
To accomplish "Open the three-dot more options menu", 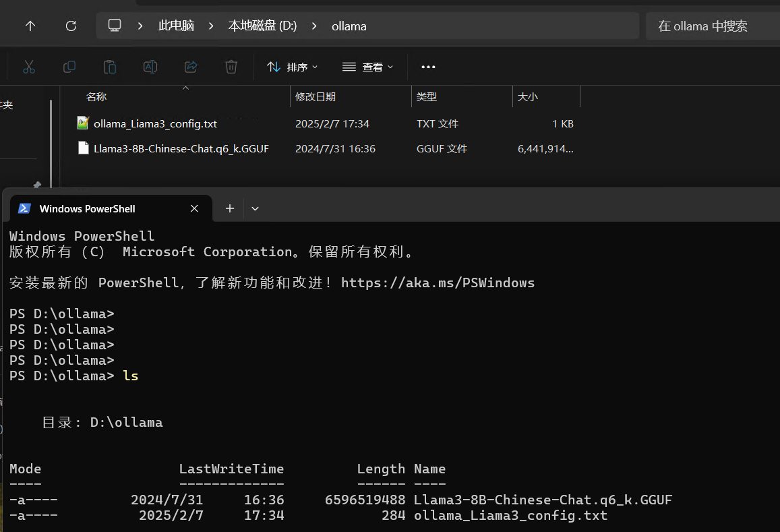I will point(428,67).
